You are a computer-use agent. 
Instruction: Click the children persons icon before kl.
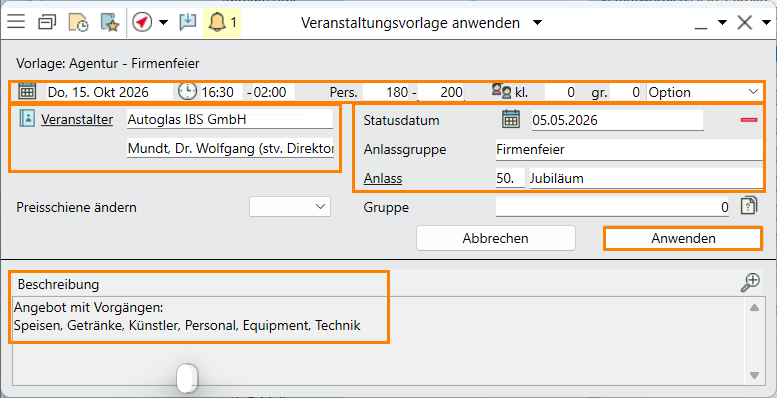(x=501, y=92)
